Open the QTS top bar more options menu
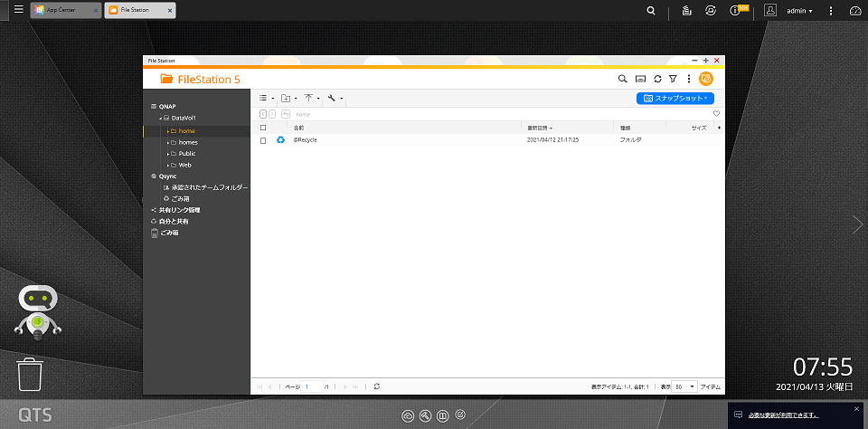The image size is (868, 429). pos(830,11)
